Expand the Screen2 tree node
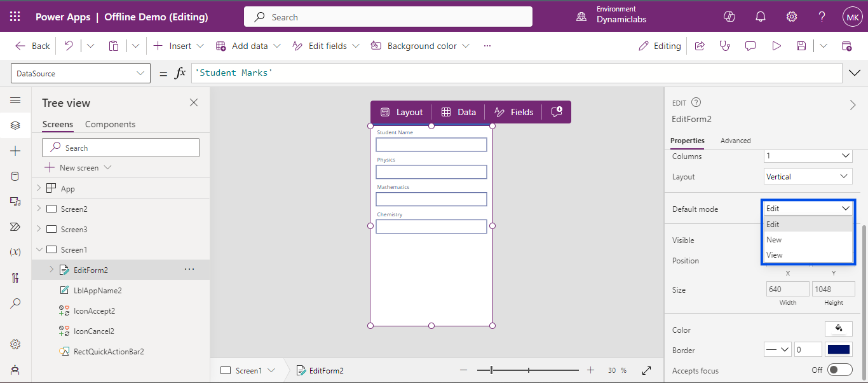This screenshot has width=868, height=383. click(39, 209)
